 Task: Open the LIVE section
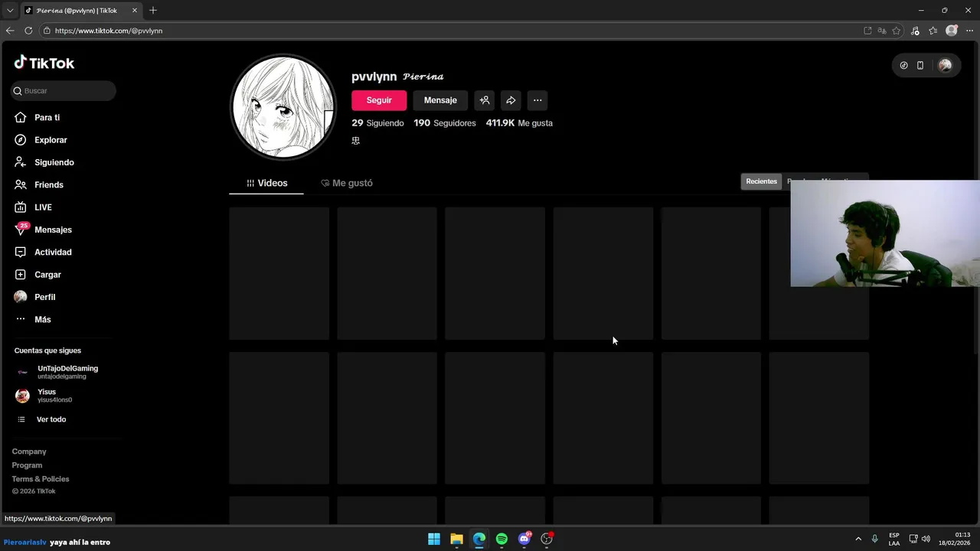43,207
